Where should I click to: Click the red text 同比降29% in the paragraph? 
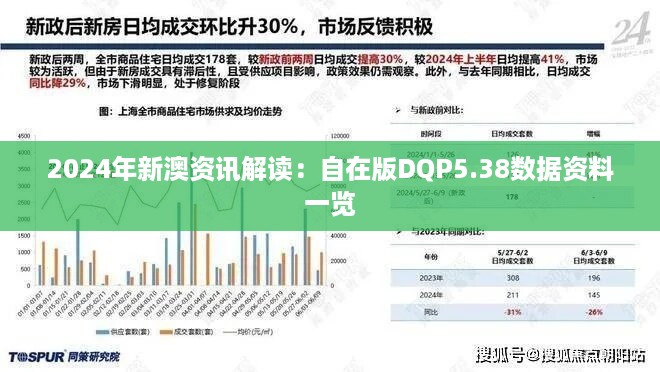tap(58, 83)
